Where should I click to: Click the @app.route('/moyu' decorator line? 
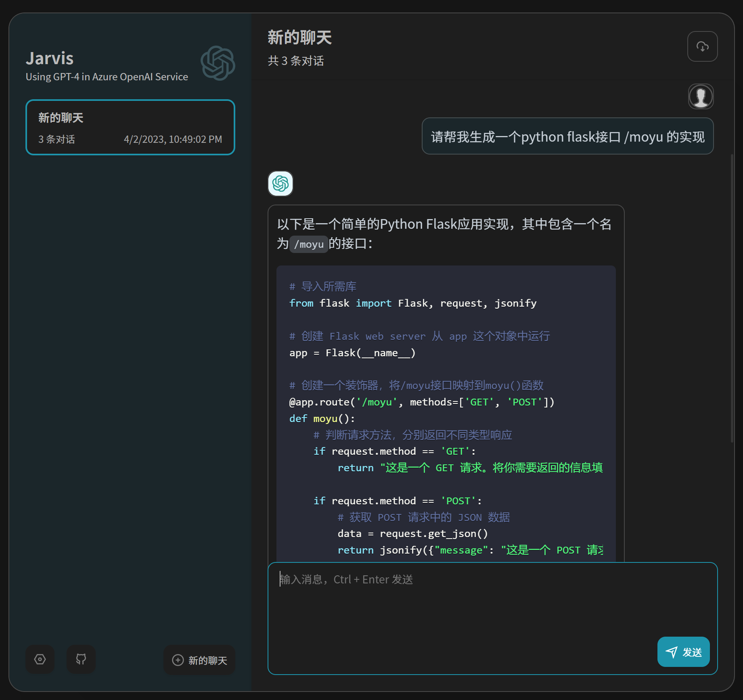point(422,402)
